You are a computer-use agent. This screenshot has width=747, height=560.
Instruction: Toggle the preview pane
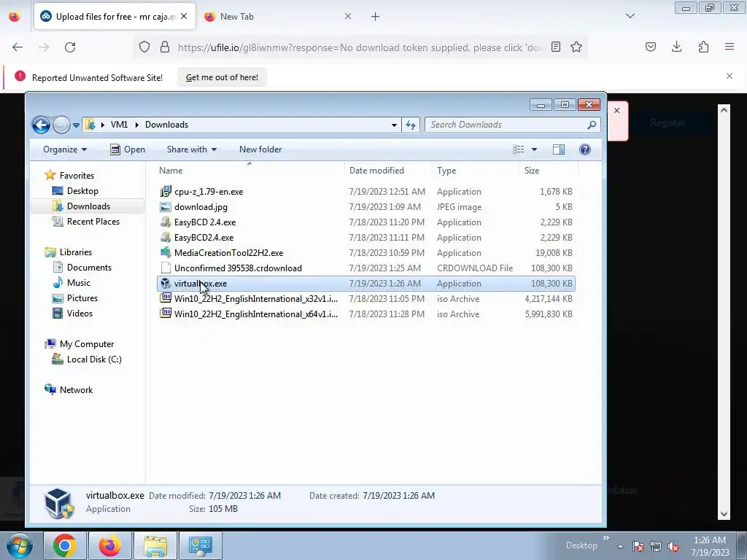(558, 149)
